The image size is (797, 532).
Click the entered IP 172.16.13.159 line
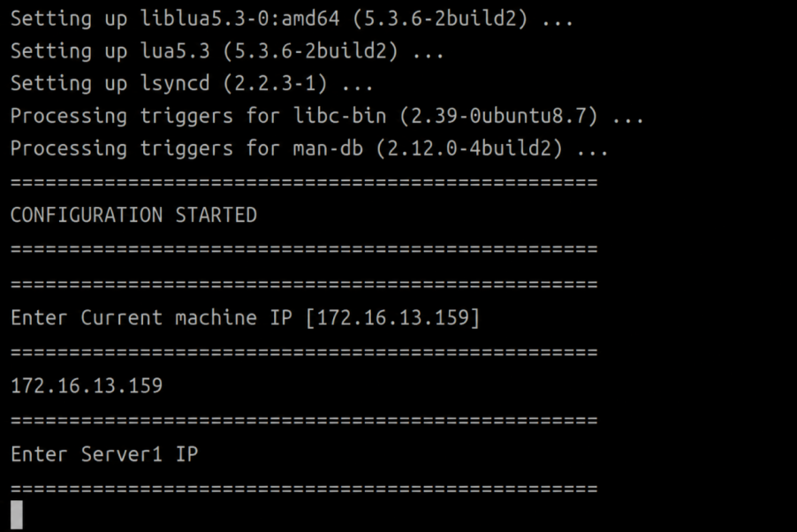87,385
